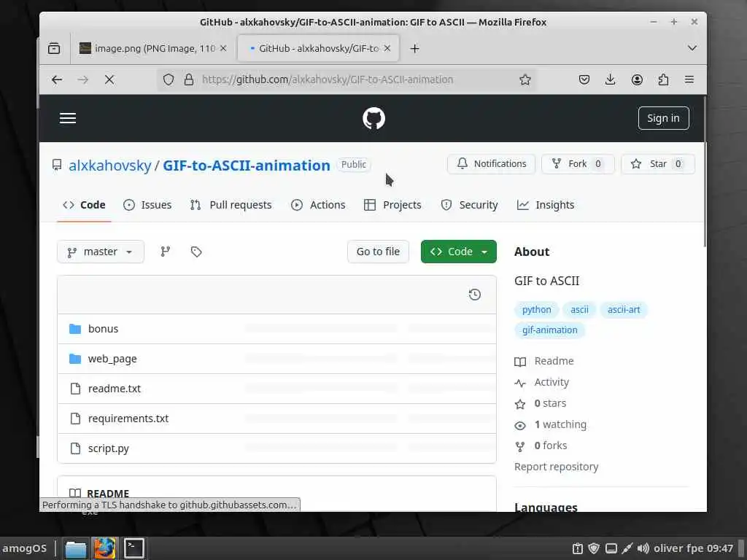Select the GitHub repository tab
The image size is (747, 560).
(x=318, y=48)
